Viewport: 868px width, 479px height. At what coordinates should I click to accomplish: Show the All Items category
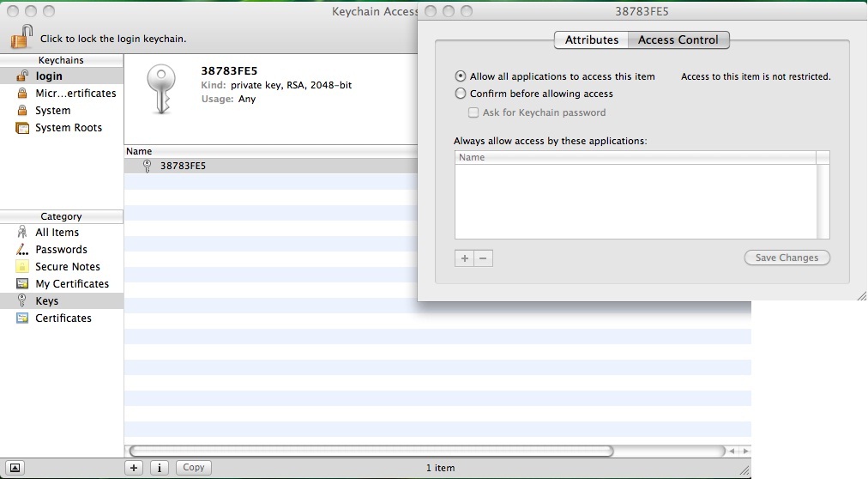(57, 233)
